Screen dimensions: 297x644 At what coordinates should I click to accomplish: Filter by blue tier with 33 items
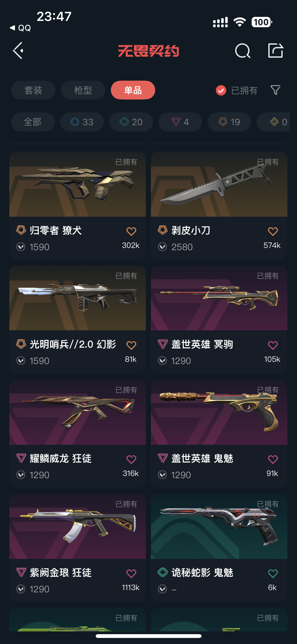point(82,122)
